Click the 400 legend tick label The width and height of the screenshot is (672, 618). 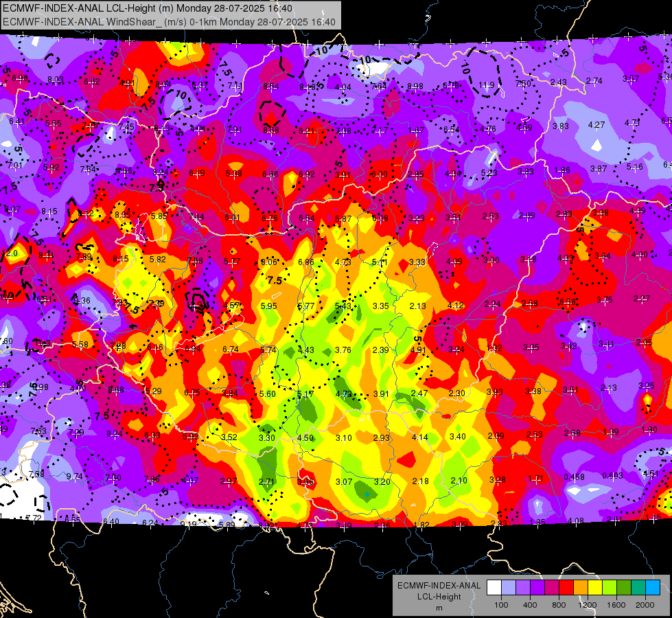tap(530, 605)
